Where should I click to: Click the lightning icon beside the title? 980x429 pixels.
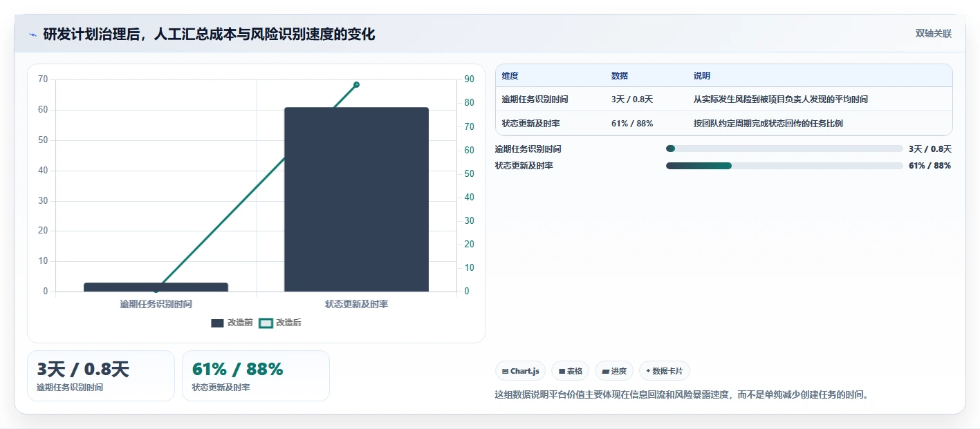(x=33, y=34)
